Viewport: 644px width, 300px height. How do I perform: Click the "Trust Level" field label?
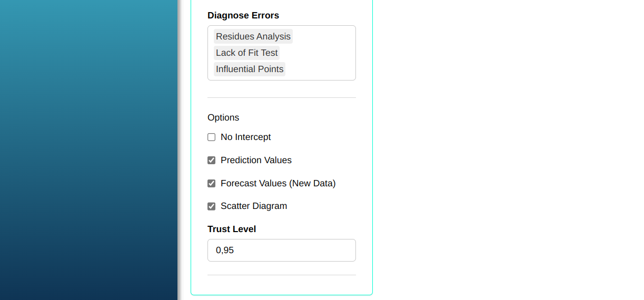pos(232,229)
